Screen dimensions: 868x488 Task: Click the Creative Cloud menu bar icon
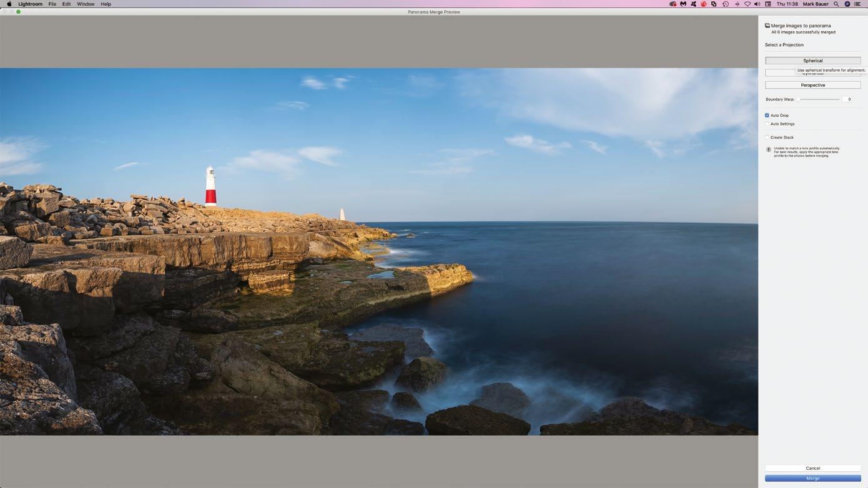pos(673,4)
